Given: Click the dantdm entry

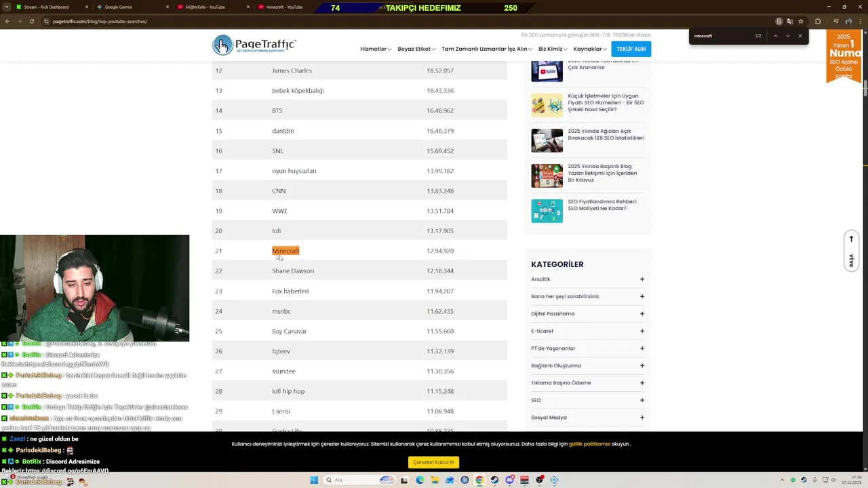Looking at the screenshot, I should click(283, 131).
